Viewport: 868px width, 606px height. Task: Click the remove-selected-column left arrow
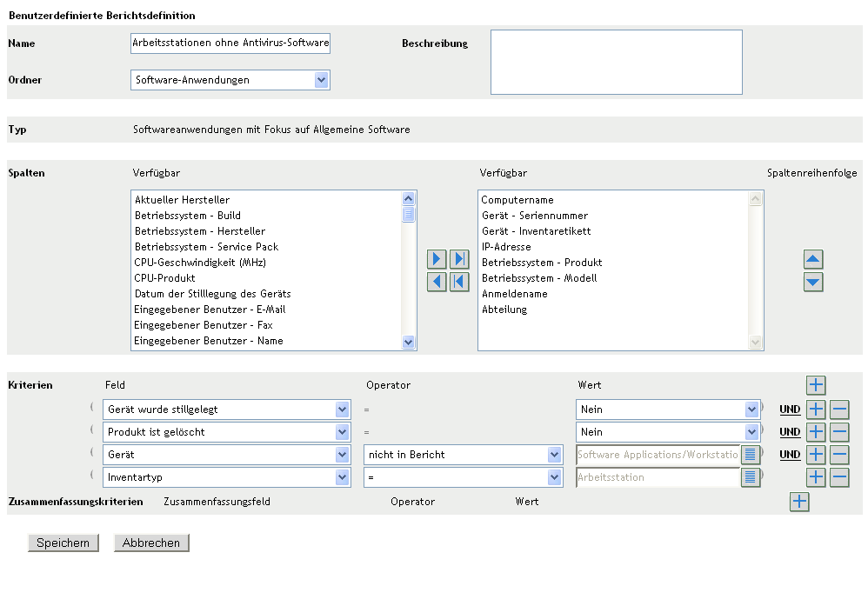(437, 282)
